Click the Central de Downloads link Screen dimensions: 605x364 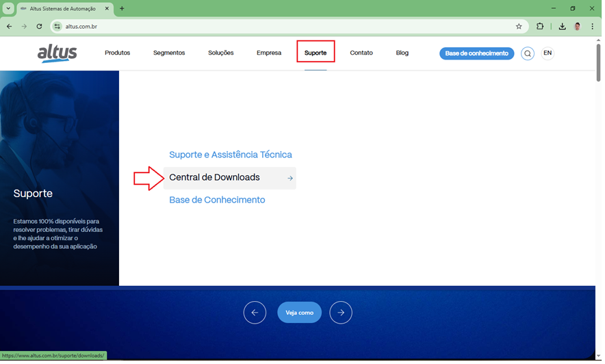click(214, 178)
